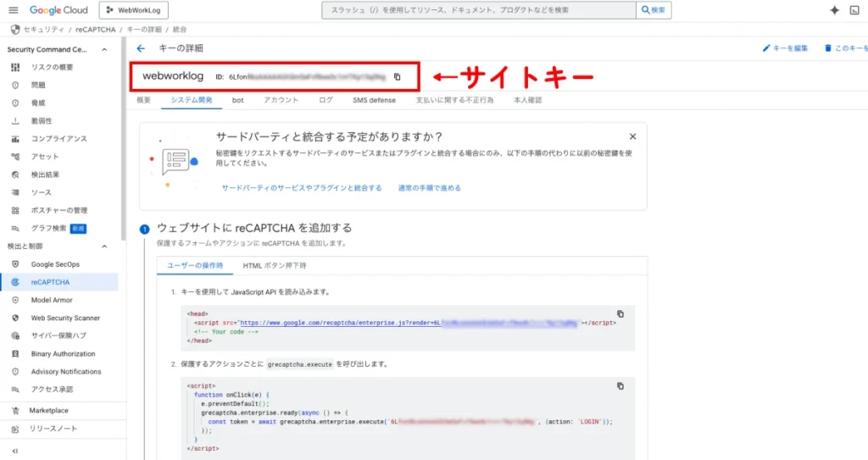Click in the resource search field
Image resolution: width=868 pixels, height=460 pixels.
pyautogui.click(x=479, y=10)
